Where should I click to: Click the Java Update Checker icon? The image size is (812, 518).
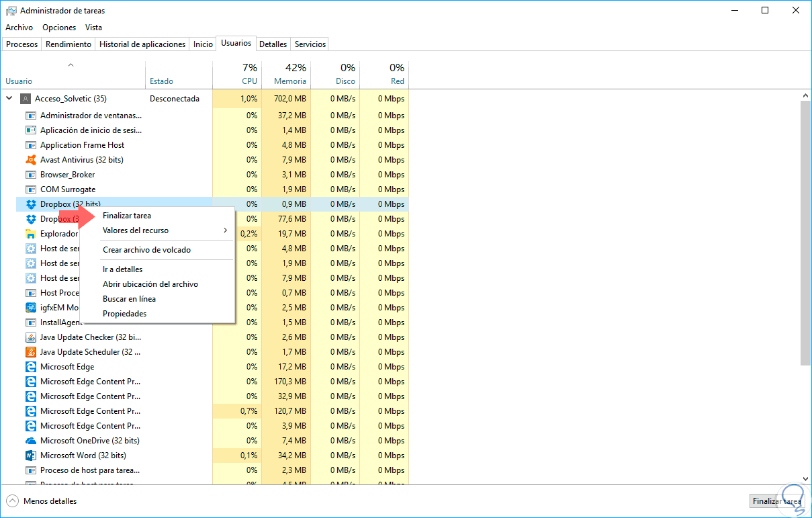[30, 337]
